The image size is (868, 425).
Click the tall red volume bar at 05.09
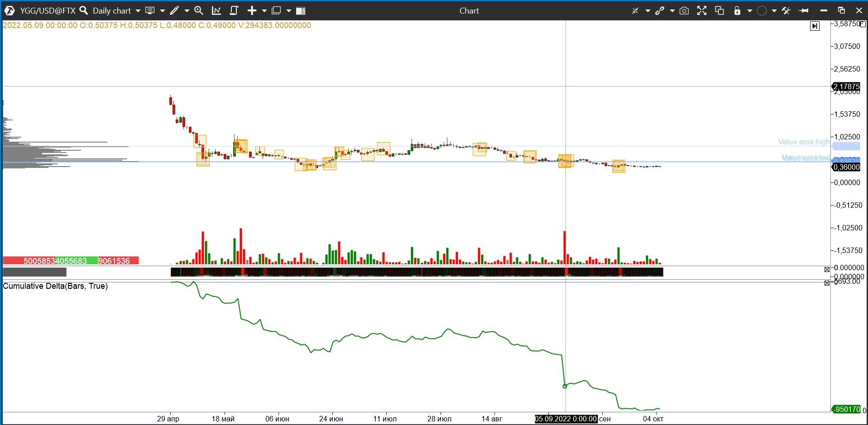pyautogui.click(x=565, y=248)
